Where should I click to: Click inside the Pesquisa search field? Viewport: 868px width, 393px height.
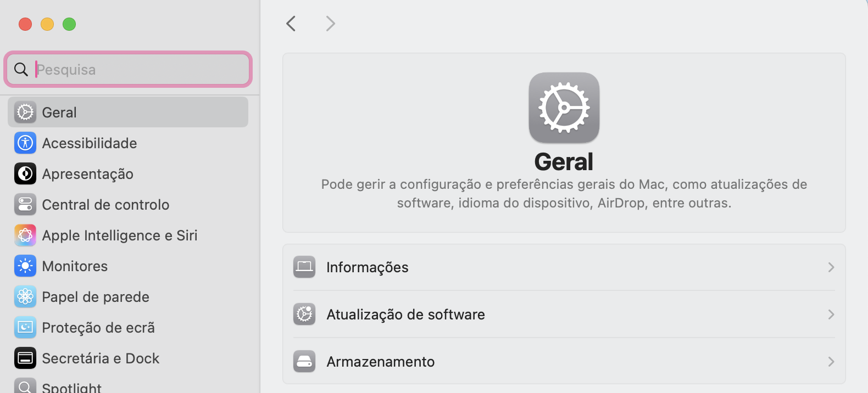point(127,69)
